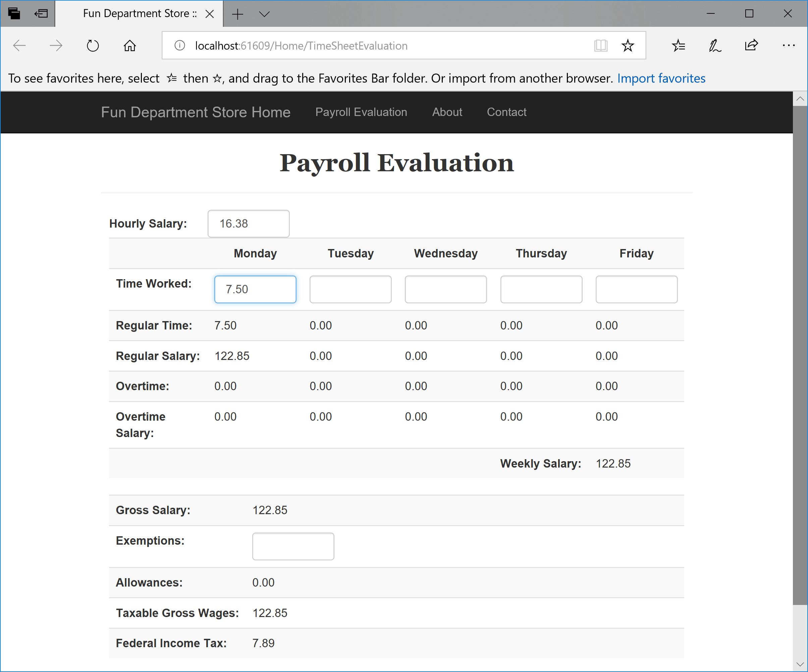Select the Fun Department Store browser tab
The image size is (808, 672).
(x=139, y=14)
